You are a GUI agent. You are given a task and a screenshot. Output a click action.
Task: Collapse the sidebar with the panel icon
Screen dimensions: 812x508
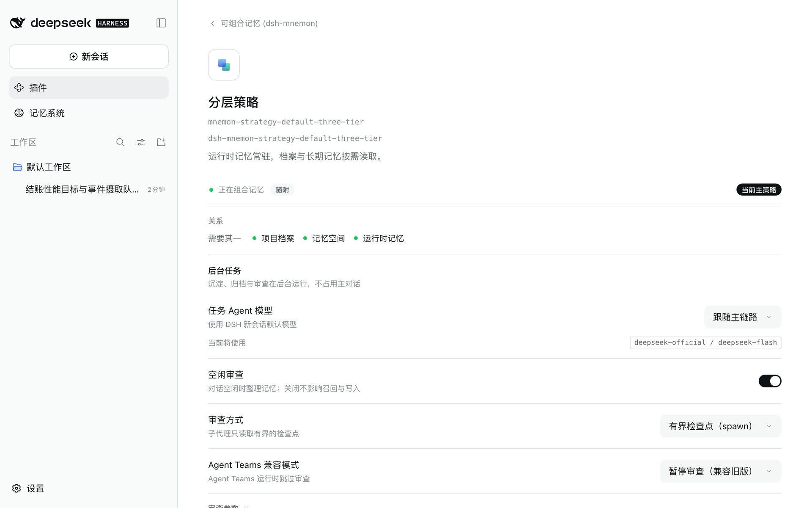[161, 23]
